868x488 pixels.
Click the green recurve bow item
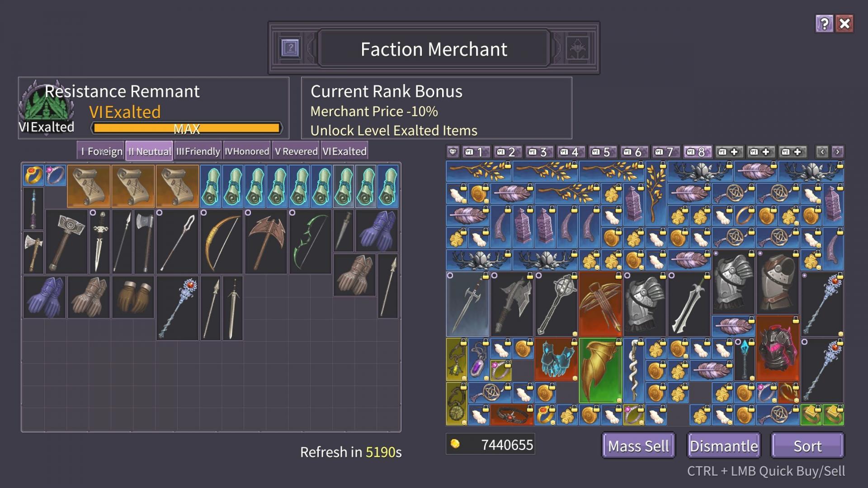(x=310, y=242)
